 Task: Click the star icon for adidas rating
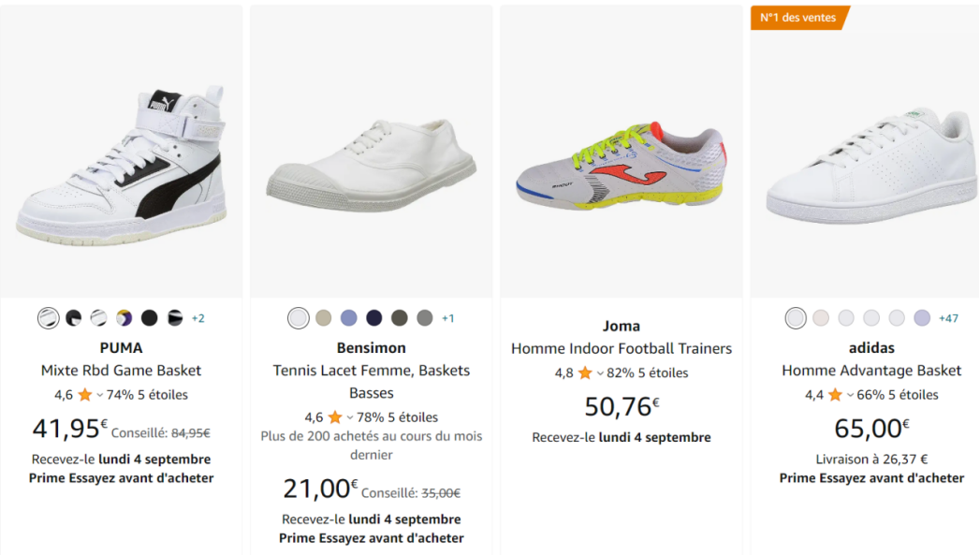pos(835,395)
